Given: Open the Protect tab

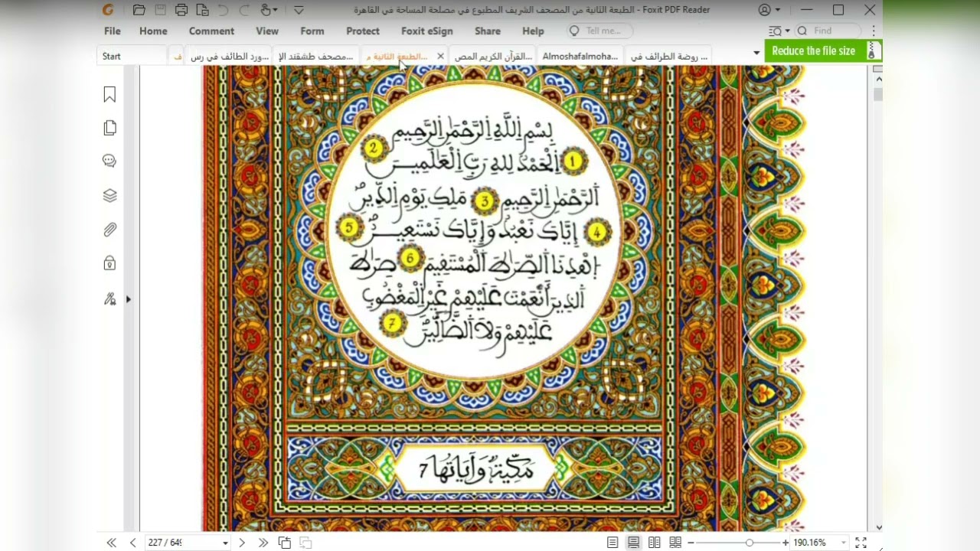Looking at the screenshot, I should [x=363, y=31].
